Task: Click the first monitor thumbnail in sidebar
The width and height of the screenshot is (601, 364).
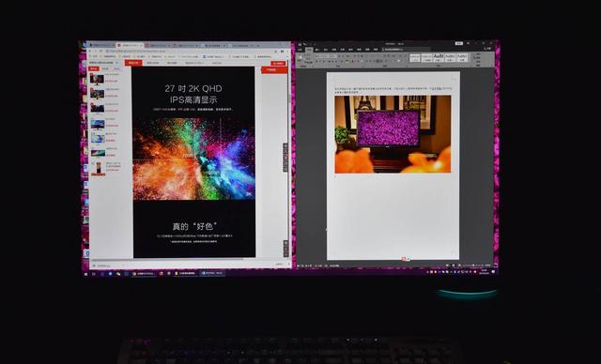Action: [97, 79]
